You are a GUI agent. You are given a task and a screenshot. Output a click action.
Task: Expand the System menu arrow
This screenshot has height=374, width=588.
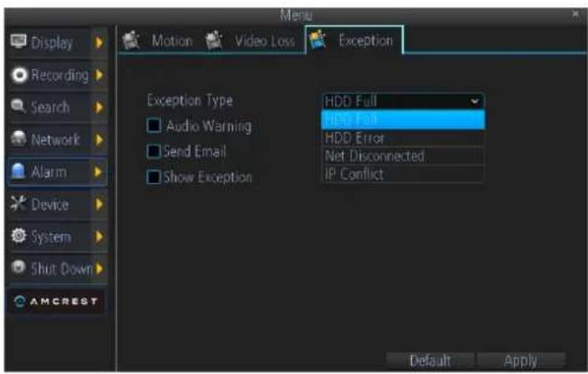click(99, 236)
